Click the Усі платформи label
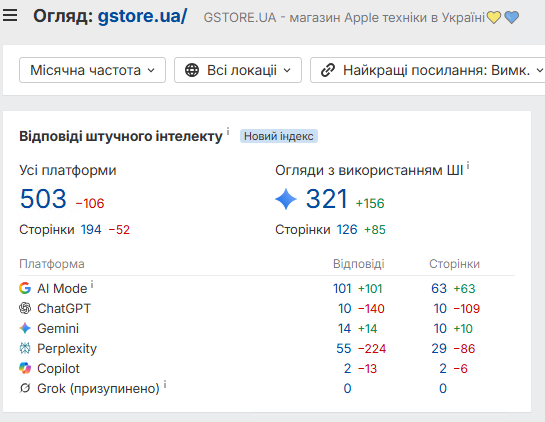This screenshot has width=545, height=422. tap(68, 170)
